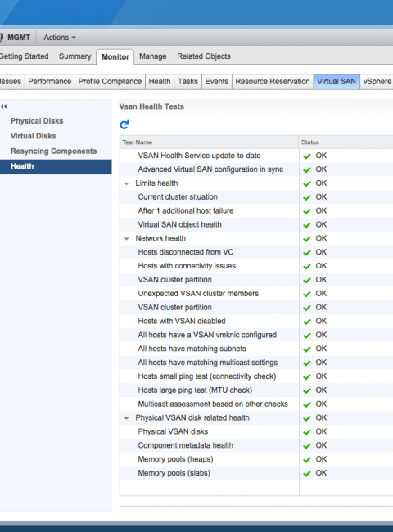
Task: Select Resyncing Components in the sidebar
Action: [x=53, y=151]
